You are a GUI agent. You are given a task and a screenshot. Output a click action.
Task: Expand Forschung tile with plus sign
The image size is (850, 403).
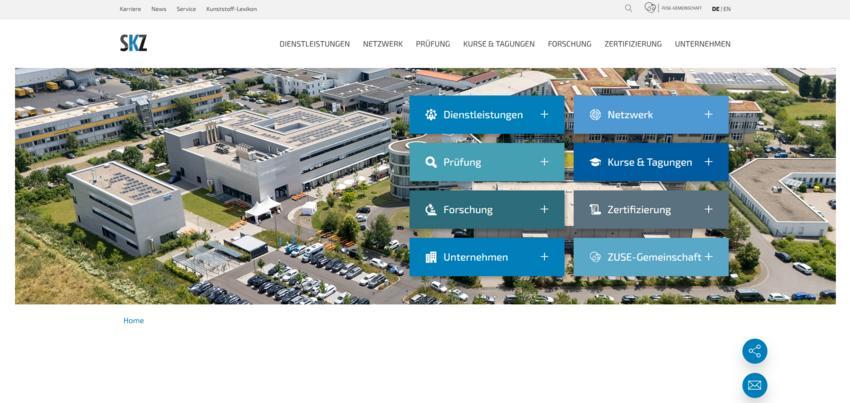[x=544, y=209]
